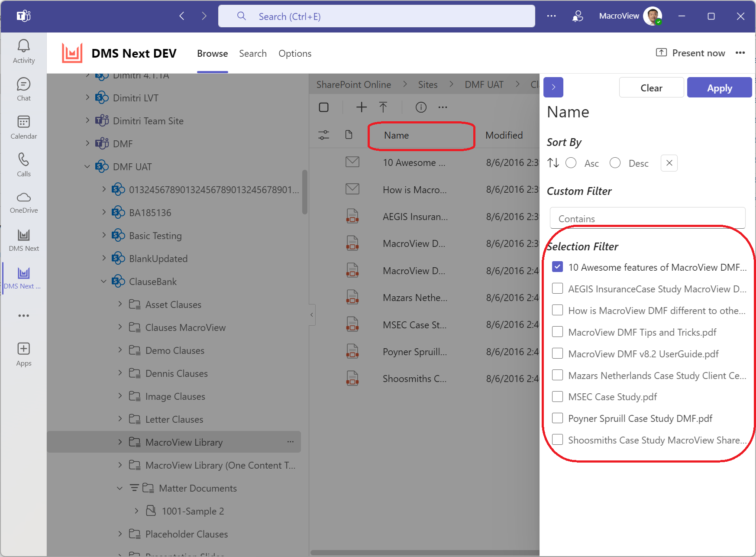
Task: Click the PDF icon for AEGIS Insuran
Action: click(352, 216)
